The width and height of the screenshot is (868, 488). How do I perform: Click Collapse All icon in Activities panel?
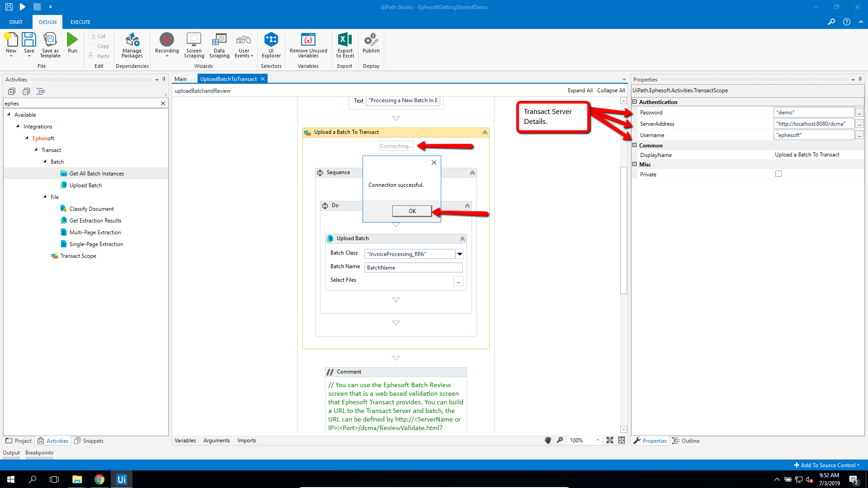[x=26, y=91]
